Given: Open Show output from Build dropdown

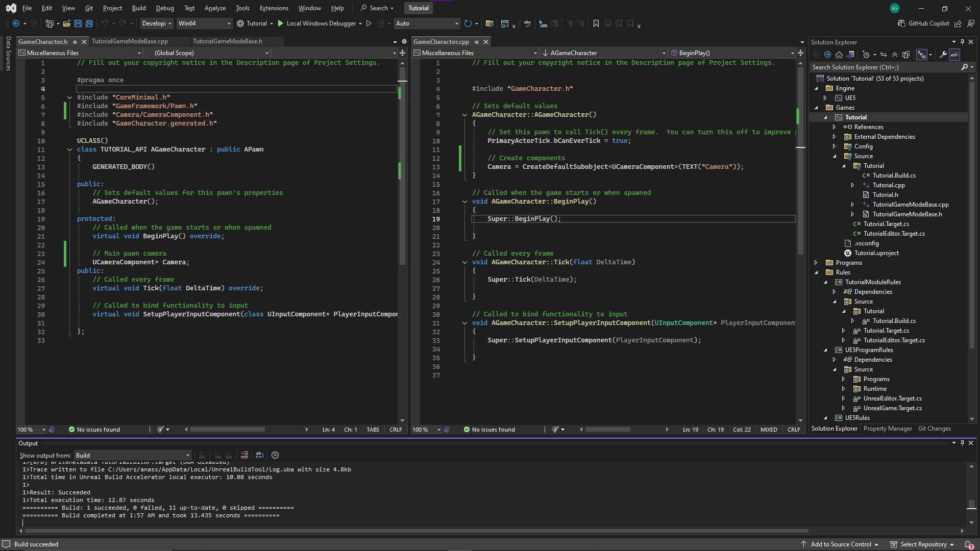Looking at the screenshot, I should 133,456.
